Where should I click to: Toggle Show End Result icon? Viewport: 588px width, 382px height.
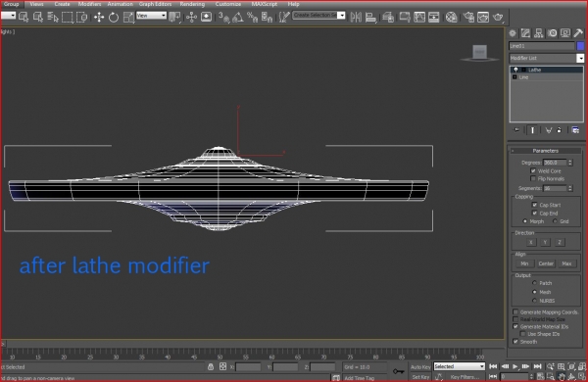(532, 130)
